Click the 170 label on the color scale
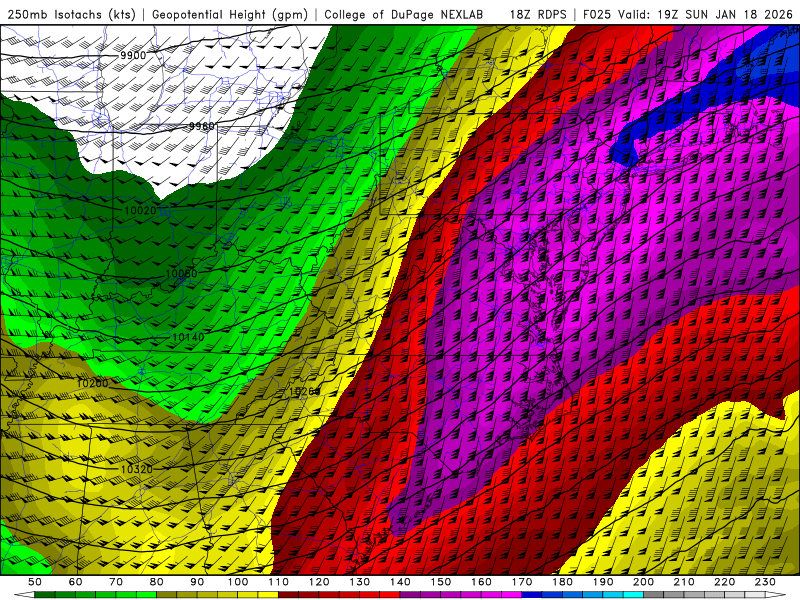The image size is (800, 600). pyautogui.click(x=521, y=582)
